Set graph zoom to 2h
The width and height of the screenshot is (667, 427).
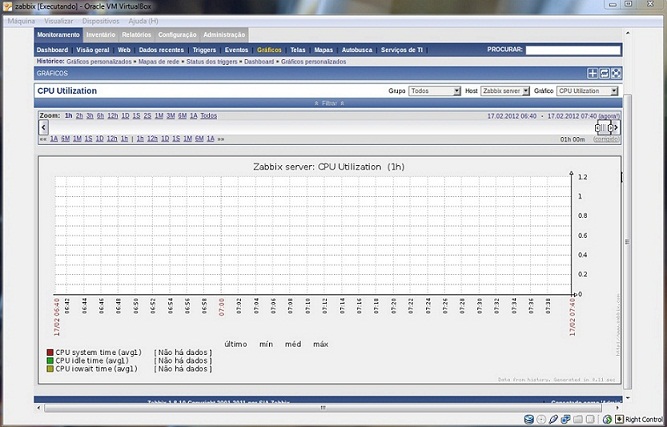click(79, 116)
